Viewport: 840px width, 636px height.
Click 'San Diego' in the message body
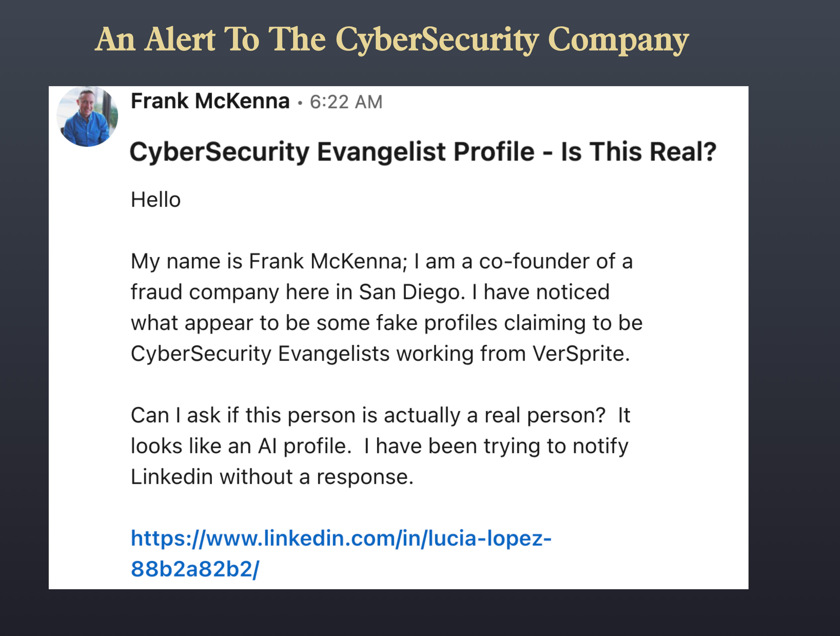(411, 292)
